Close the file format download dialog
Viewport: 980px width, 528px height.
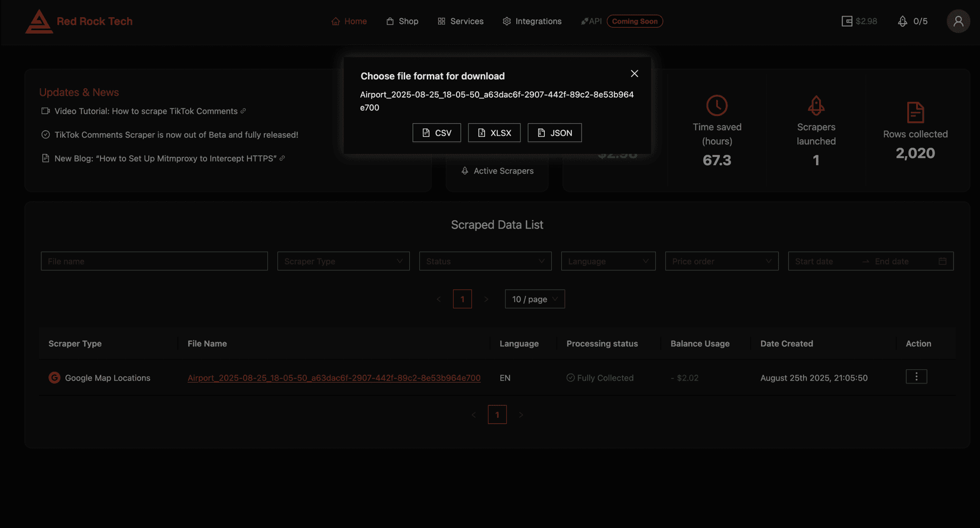pos(634,74)
